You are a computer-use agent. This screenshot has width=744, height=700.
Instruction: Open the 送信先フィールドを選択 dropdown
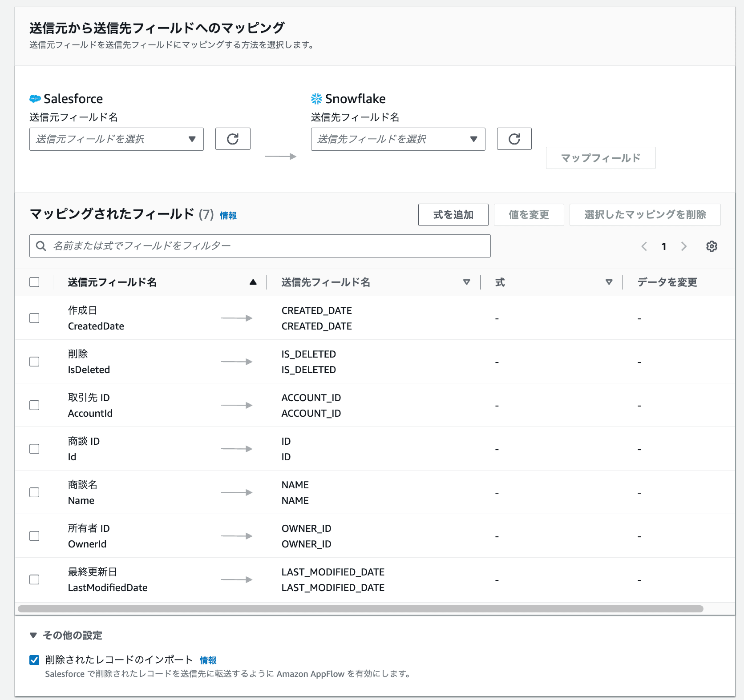point(398,139)
